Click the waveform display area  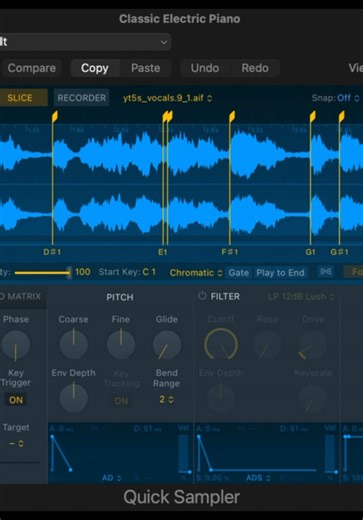click(x=181, y=184)
